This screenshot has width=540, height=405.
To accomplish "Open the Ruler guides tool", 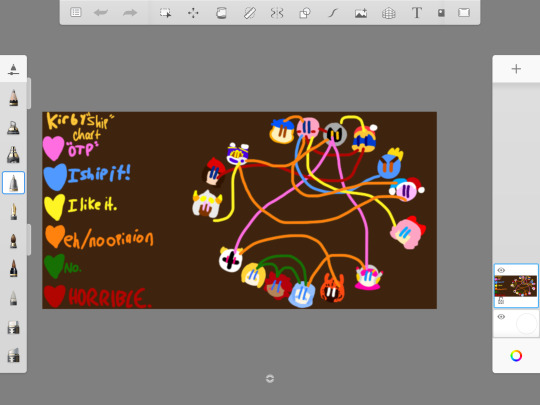I will coord(249,13).
